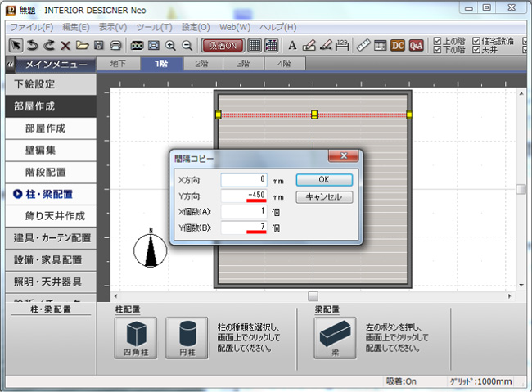The height and width of the screenshot is (392, 532).
Task: Open the ツール(T) menu
Action: pyautogui.click(x=153, y=27)
